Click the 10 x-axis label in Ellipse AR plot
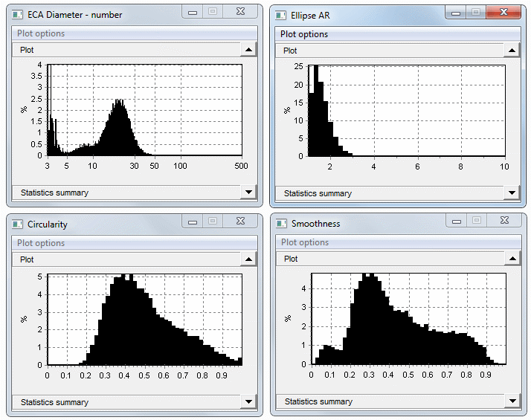Screen dimensions: 531x420 (x=504, y=167)
